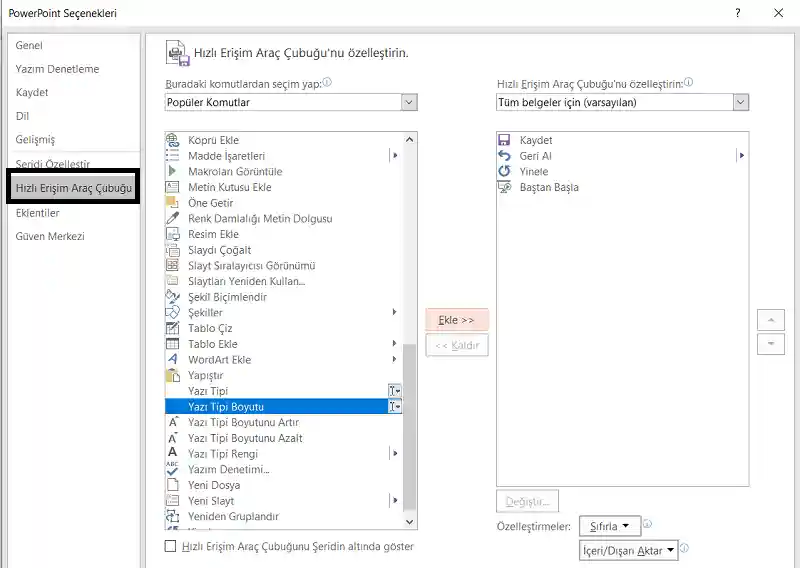Open the Eklentiler category
The image size is (800, 568).
tap(37, 213)
